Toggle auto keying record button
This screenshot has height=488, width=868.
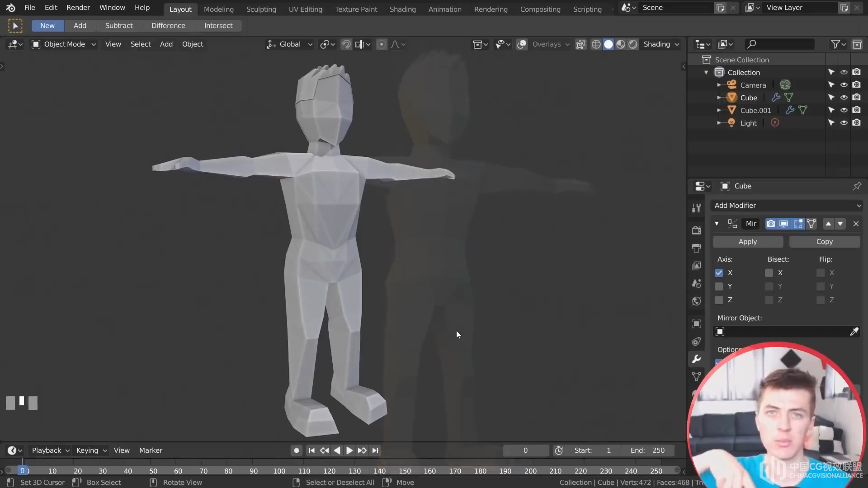(x=296, y=450)
